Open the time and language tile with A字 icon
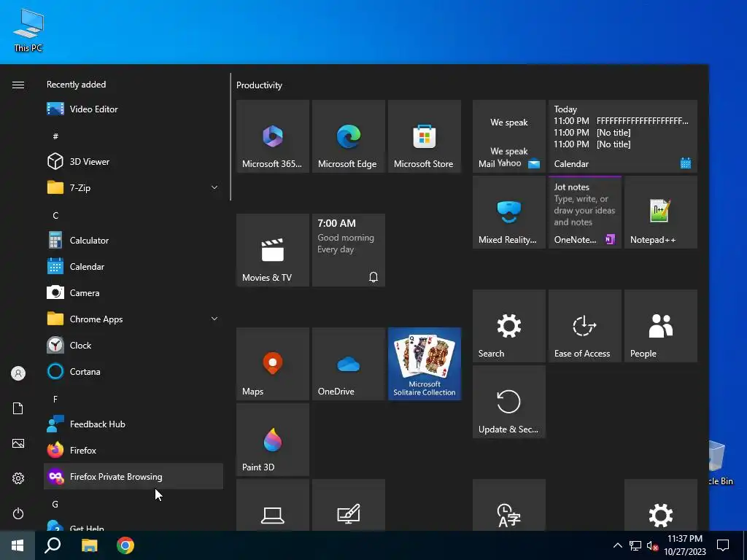Screen dimensions: 747x560 508,505
